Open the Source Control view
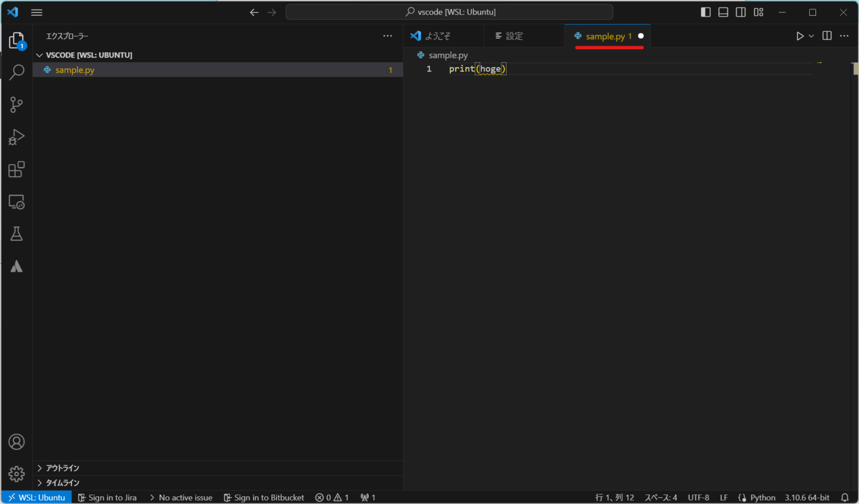The width and height of the screenshot is (859, 504). tap(17, 104)
